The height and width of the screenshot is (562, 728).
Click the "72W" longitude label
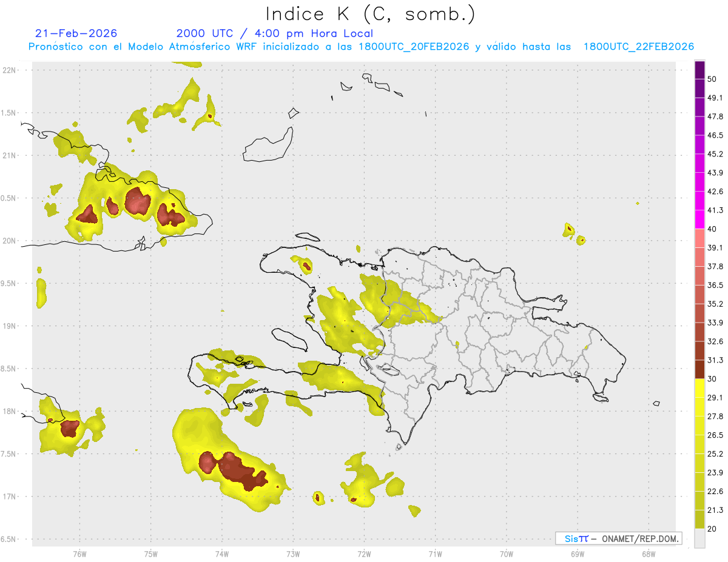[364, 554]
